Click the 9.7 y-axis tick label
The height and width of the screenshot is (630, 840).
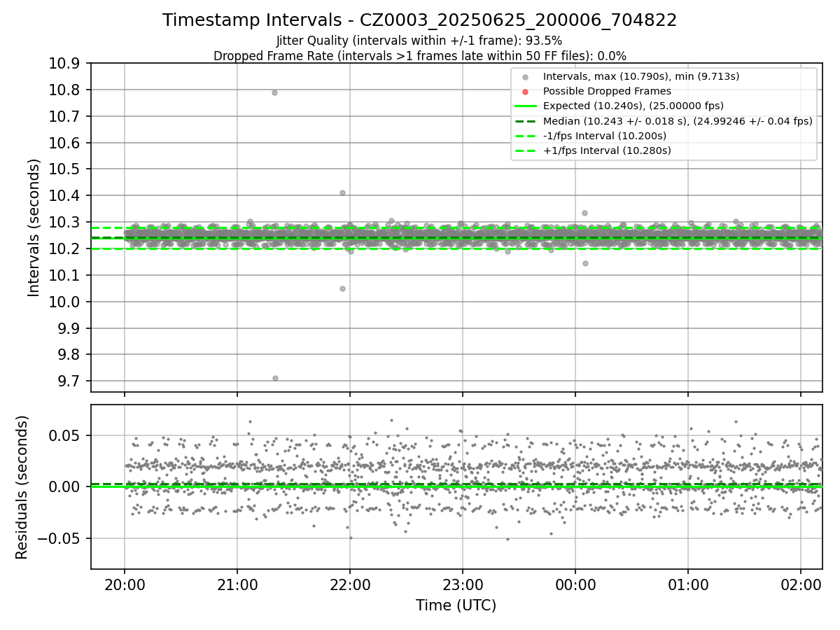(x=69, y=381)
